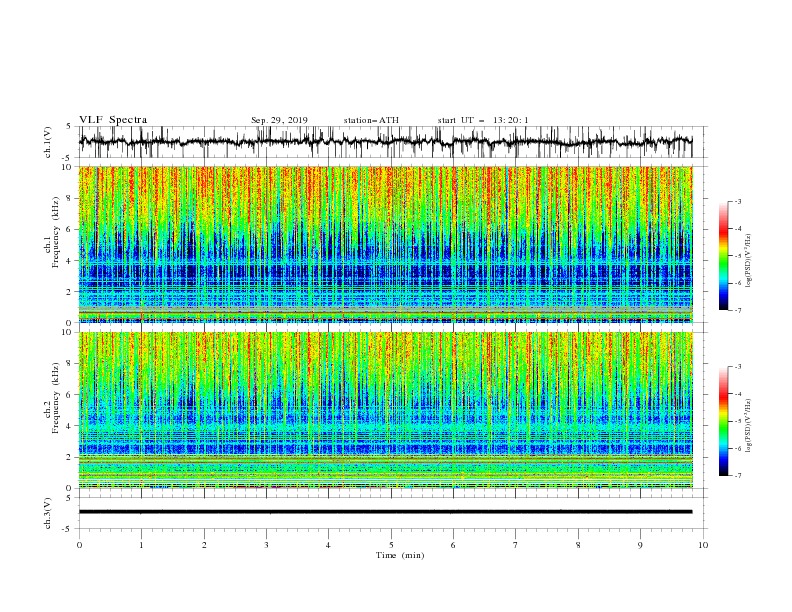Click time axis tick label "1"
The image size is (792, 612).
coord(141,545)
